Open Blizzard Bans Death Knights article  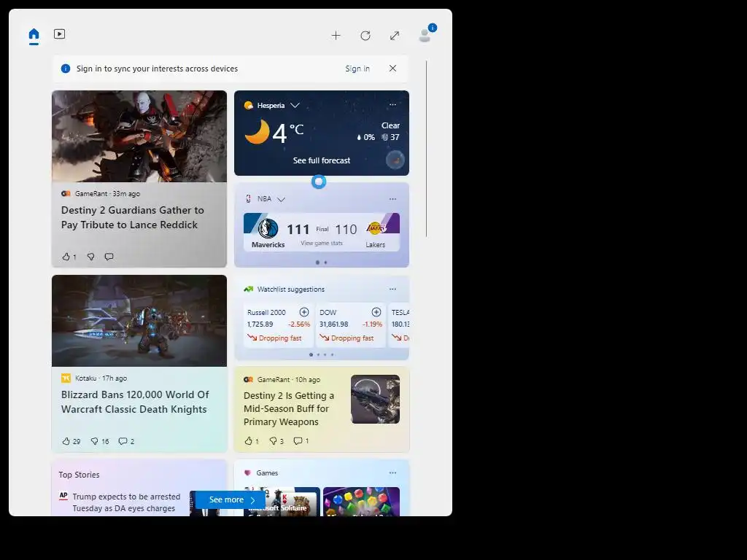click(135, 402)
